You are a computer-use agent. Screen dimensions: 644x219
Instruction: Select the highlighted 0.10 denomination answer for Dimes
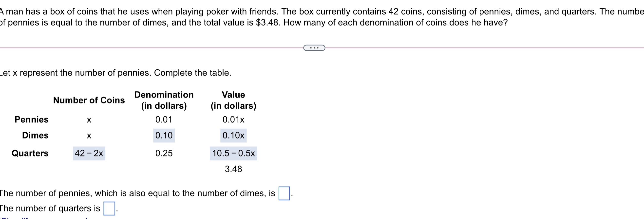[x=164, y=135]
